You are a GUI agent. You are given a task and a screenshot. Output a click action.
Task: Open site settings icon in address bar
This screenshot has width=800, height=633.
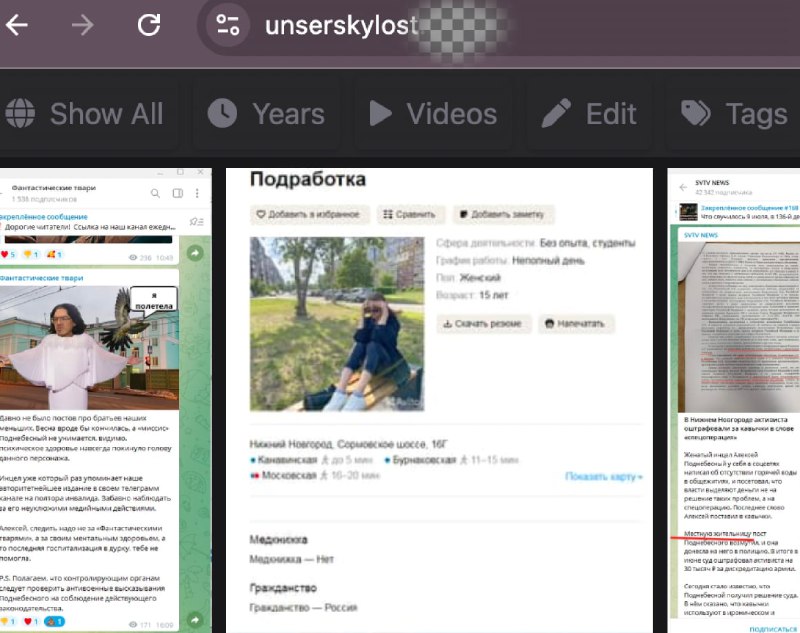228,24
